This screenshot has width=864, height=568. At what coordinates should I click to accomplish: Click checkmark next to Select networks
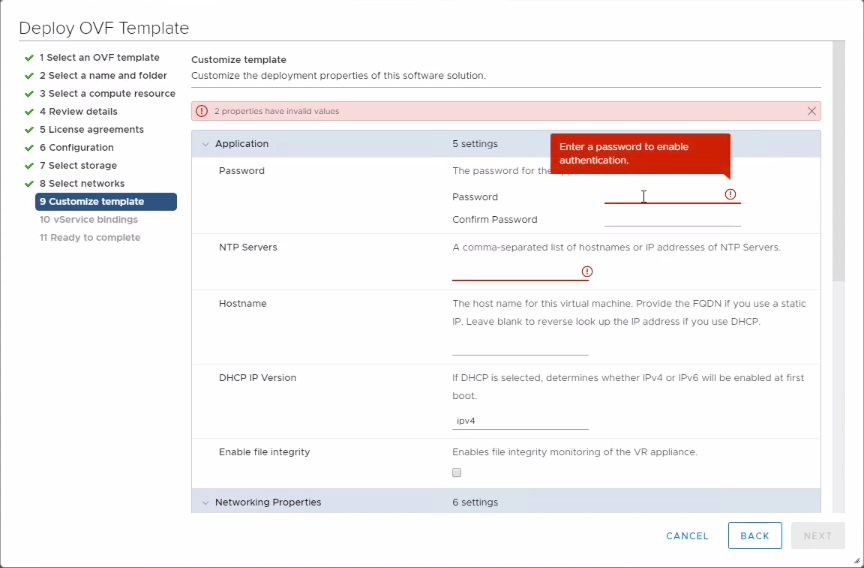[30, 184]
